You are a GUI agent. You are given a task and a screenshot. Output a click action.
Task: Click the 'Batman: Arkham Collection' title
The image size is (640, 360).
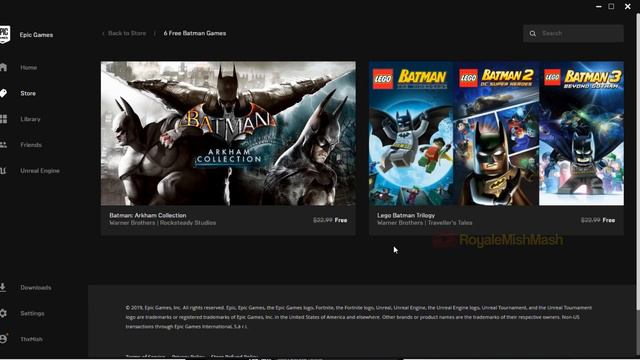click(x=148, y=215)
